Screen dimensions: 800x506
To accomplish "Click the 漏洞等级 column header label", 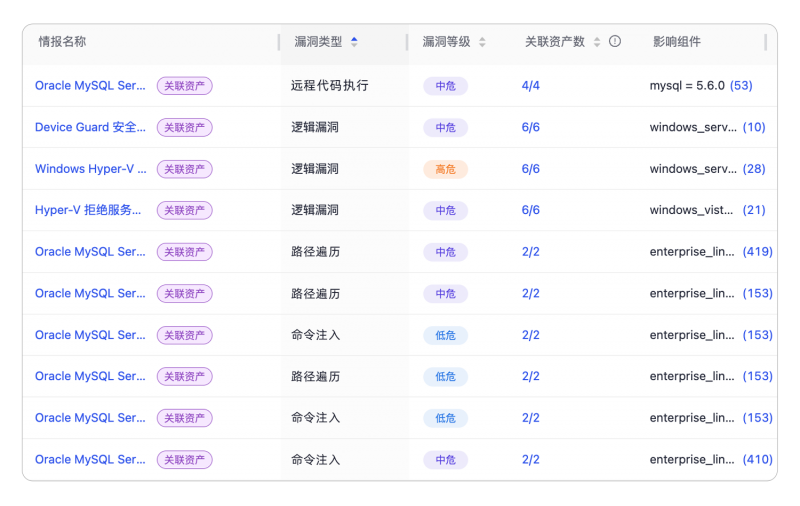I will [x=446, y=41].
